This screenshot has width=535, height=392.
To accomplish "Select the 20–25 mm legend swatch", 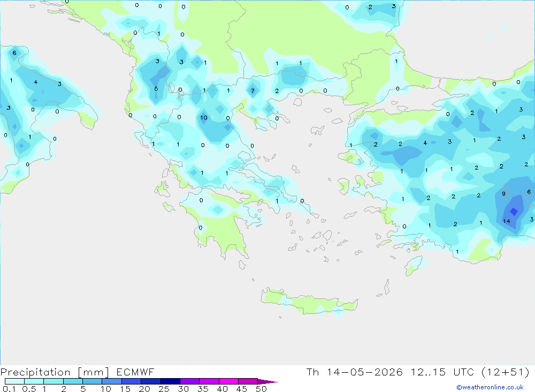I will click(151, 381).
